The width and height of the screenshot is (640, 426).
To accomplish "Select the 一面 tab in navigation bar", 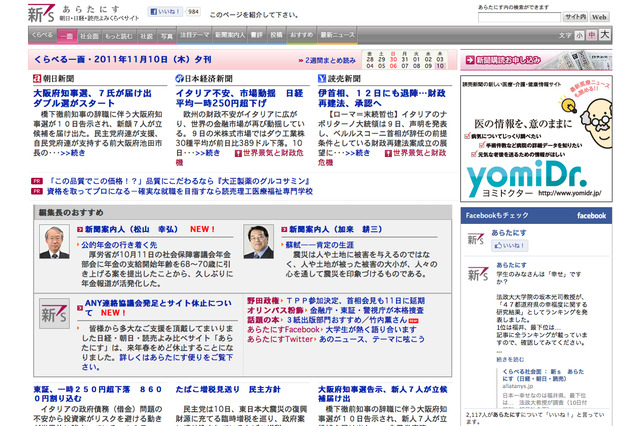I will click(x=67, y=36).
